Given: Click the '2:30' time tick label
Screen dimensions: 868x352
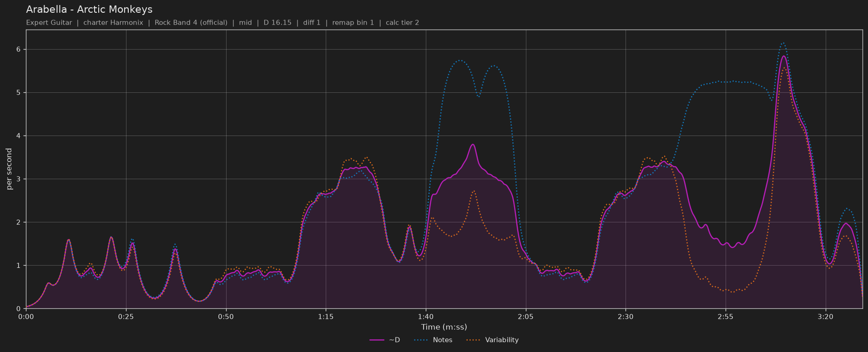Looking at the screenshot, I should point(626,317).
